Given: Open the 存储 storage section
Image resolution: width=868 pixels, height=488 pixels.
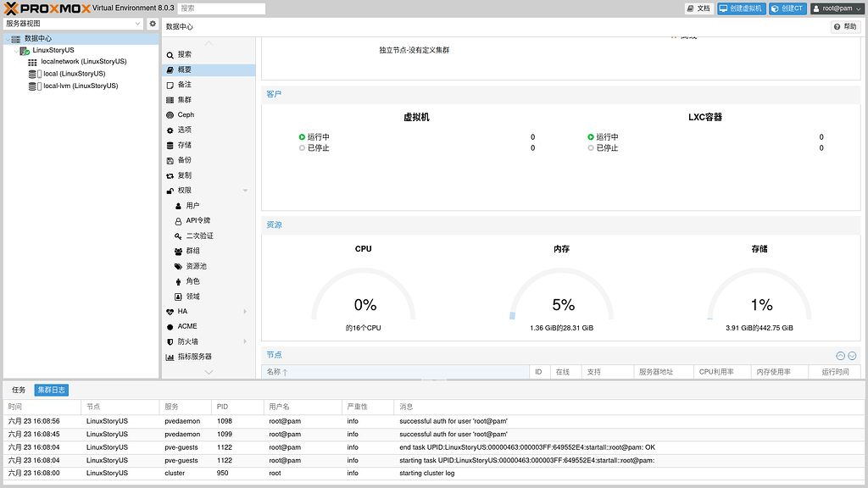Looking at the screenshot, I should click(x=184, y=145).
